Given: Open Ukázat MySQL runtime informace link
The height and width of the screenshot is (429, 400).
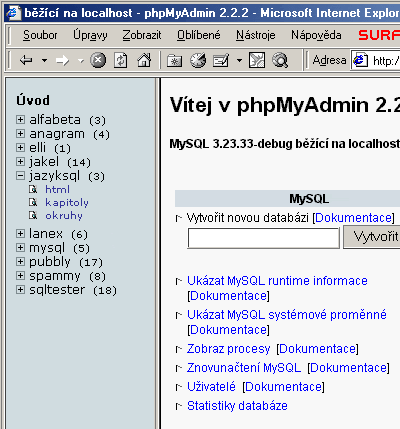Looking at the screenshot, I should coord(277,281).
